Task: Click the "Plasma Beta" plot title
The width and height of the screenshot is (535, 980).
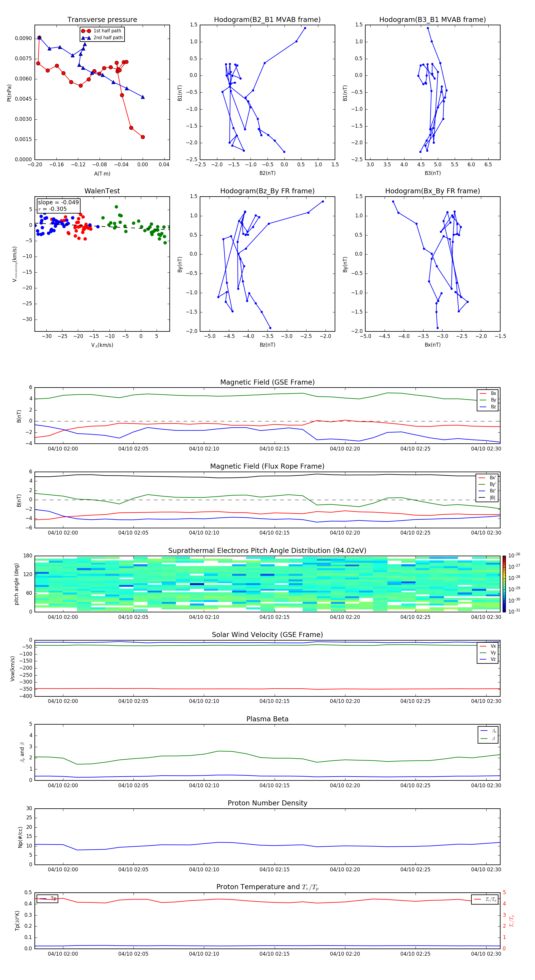Action: (267, 719)
